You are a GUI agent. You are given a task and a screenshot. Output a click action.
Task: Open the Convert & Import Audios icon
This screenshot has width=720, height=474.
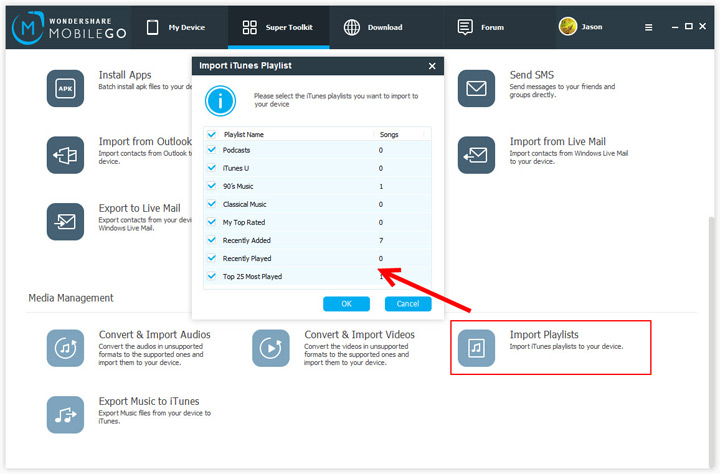(x=65, y=348)
